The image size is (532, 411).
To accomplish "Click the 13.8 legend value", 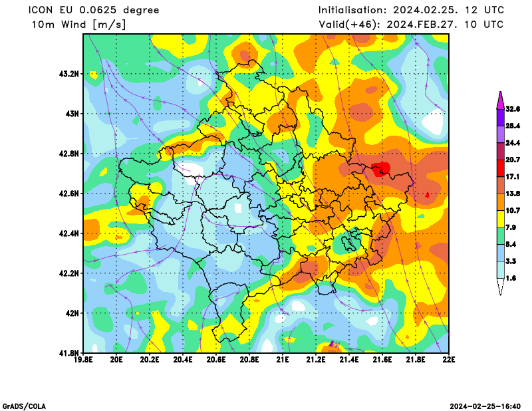I will (513, 194).
